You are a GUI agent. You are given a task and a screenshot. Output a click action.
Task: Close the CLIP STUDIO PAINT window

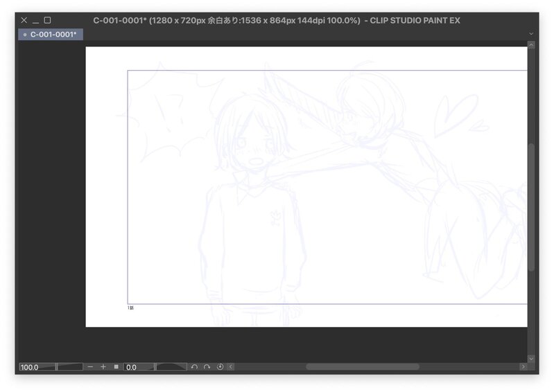pos(24,20)
